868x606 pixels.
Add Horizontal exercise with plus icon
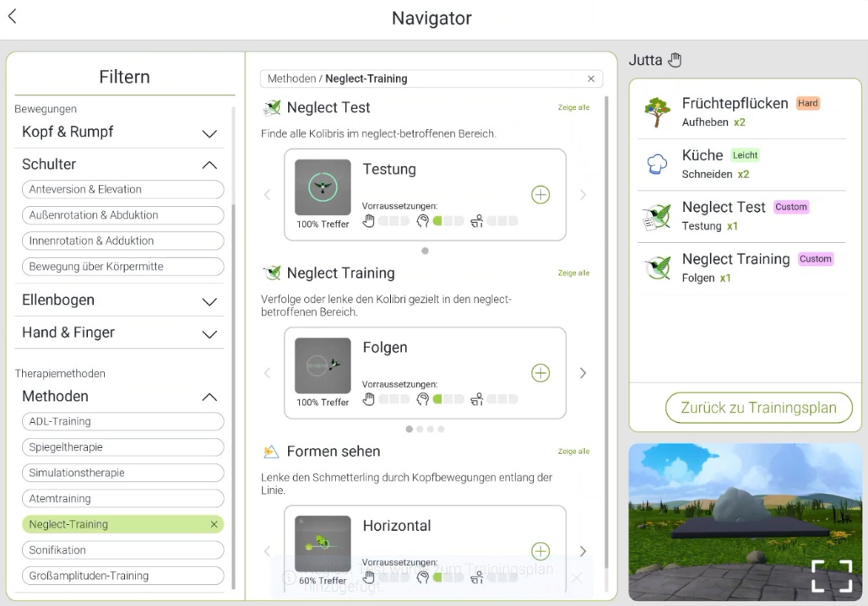click(x=540, y=551)
